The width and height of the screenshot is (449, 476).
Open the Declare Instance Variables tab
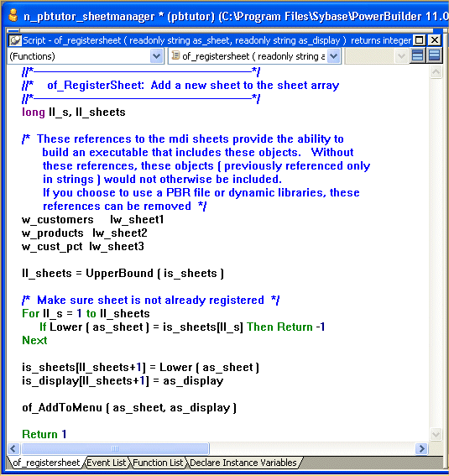(x=243, y=463)
